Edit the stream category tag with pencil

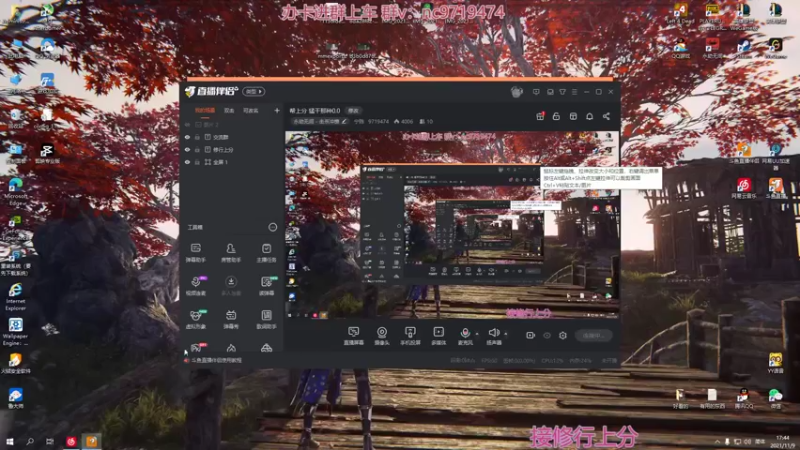[344, 121]
